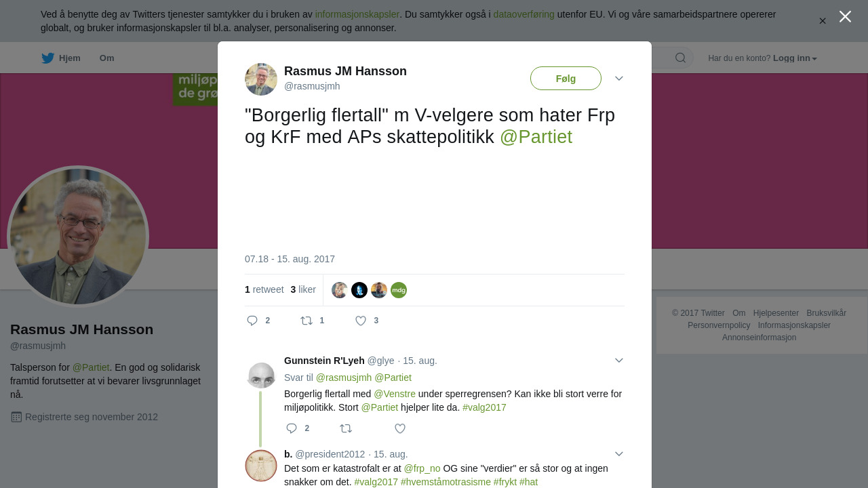Image resolution: width=868 pixels, height=488 pixels.
Task: Open the Om menu item
Action: 106,58
